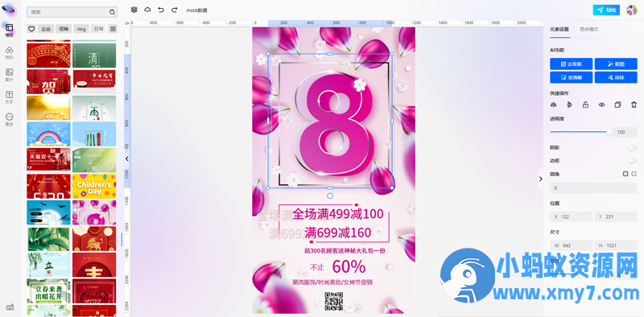Screen dimensions: 644x317
Task: Select the green 清明 template thumbnail
Action: click(x=94, y=56)
